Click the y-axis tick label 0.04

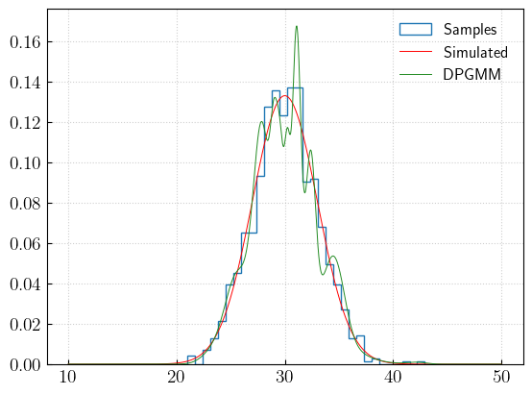tap(25, 284)
